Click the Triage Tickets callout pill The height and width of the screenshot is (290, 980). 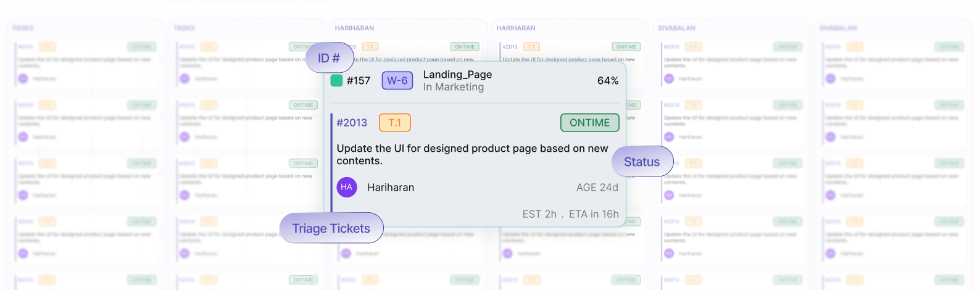(x=331, y=228)
